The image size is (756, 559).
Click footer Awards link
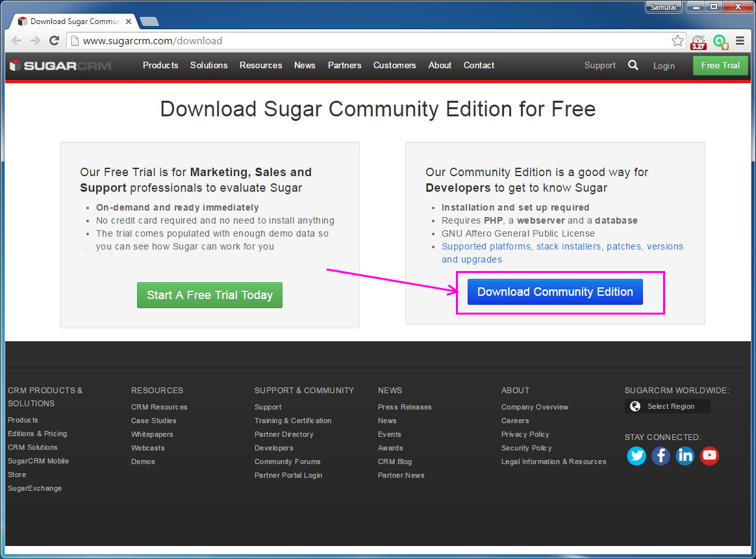coord(390,447)
